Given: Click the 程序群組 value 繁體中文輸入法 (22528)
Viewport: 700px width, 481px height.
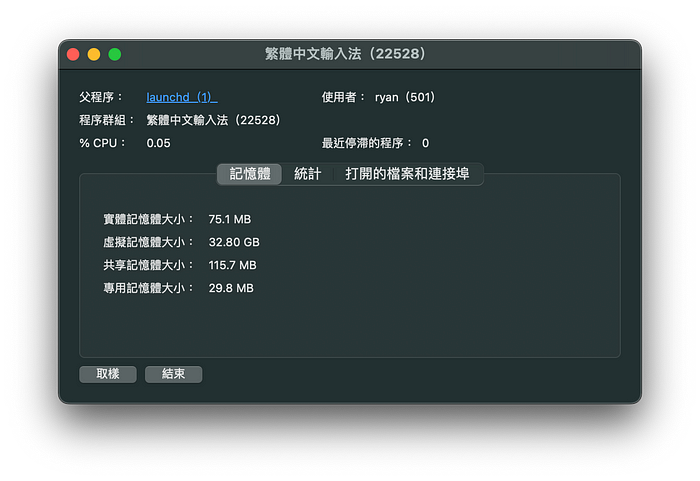Looking at the screenshot, I should point(213,120).
